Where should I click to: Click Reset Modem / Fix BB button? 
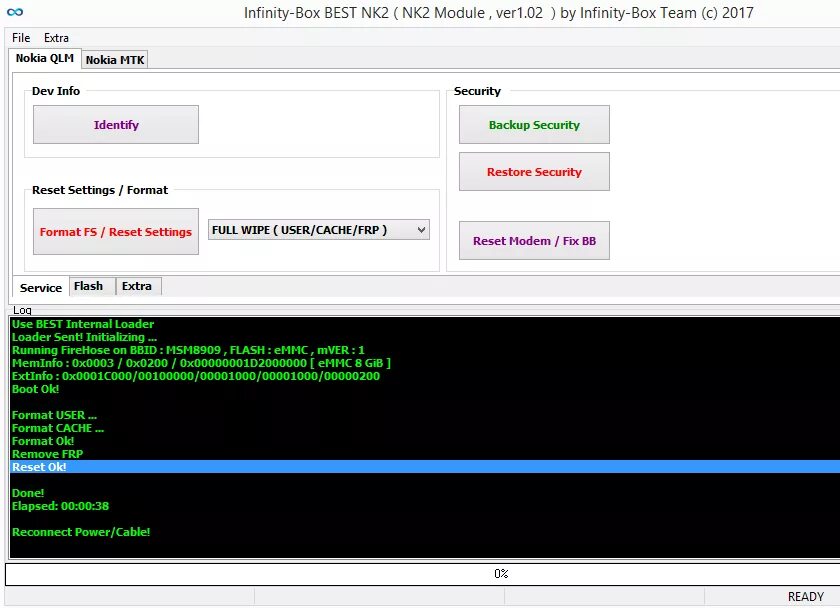(x=534, y=241)
